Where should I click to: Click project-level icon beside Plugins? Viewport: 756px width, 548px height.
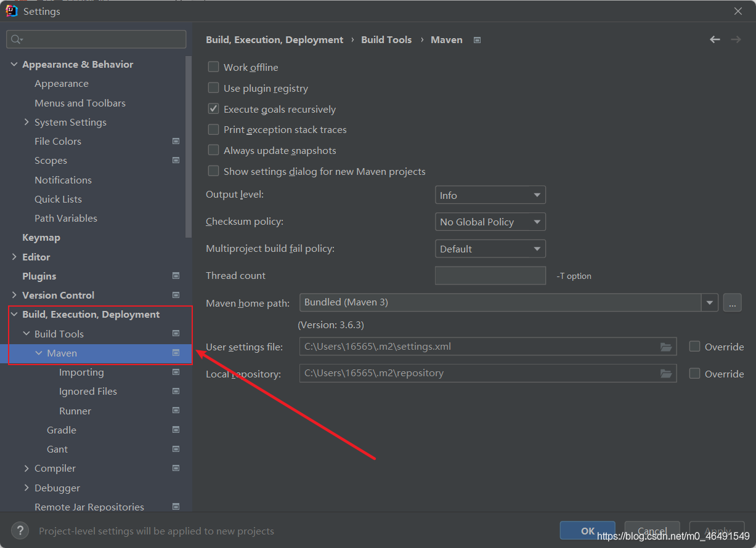(x=176, y=276)
